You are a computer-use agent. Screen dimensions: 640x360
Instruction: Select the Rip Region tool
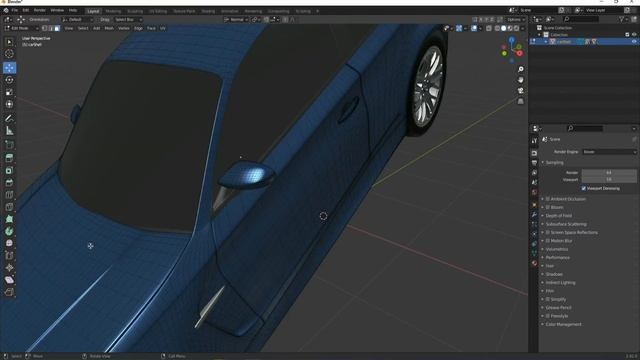[x=9, y=292]
